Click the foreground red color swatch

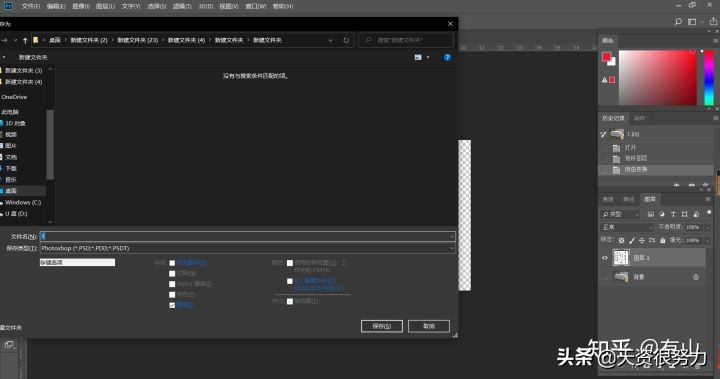click(606, 57)
